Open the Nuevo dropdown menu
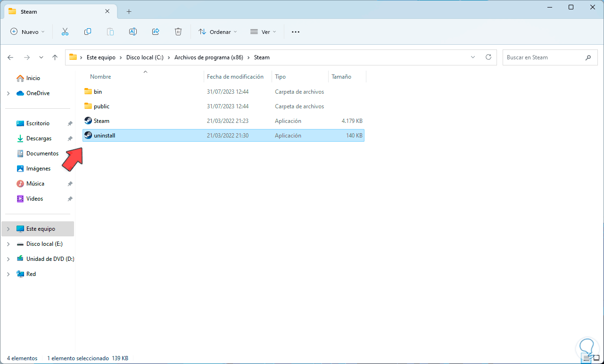The image size is (604, 364). pos(27,32)
